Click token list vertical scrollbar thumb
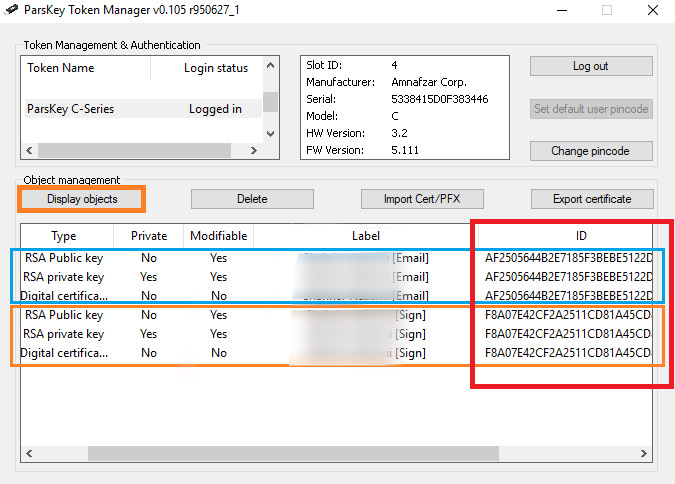 (x=270, y=102)
